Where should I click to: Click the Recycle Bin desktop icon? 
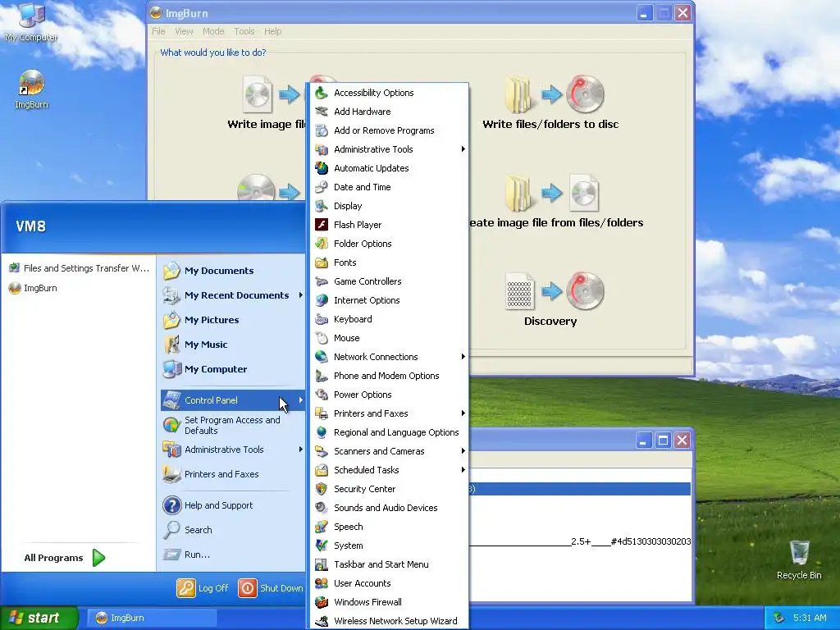click(799, 552)
